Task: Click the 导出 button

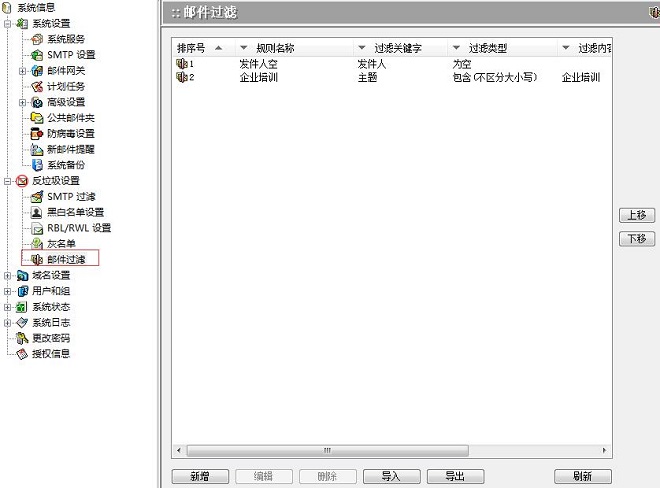Action: 455,477
